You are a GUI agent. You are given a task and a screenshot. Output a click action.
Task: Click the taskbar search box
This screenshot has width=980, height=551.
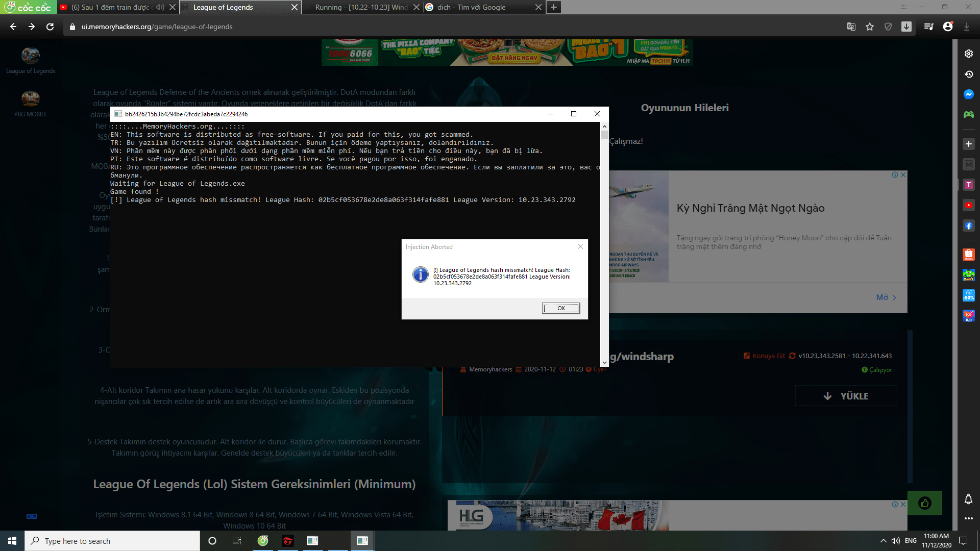112,541
